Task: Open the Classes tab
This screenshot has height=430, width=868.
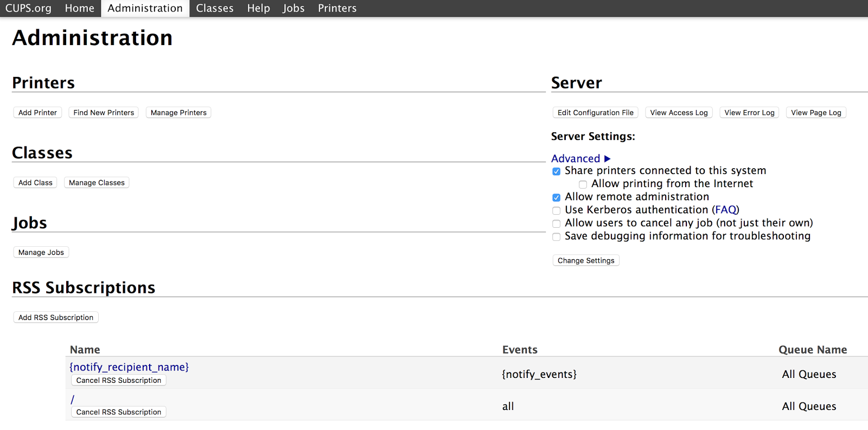Action: (215, 8)
